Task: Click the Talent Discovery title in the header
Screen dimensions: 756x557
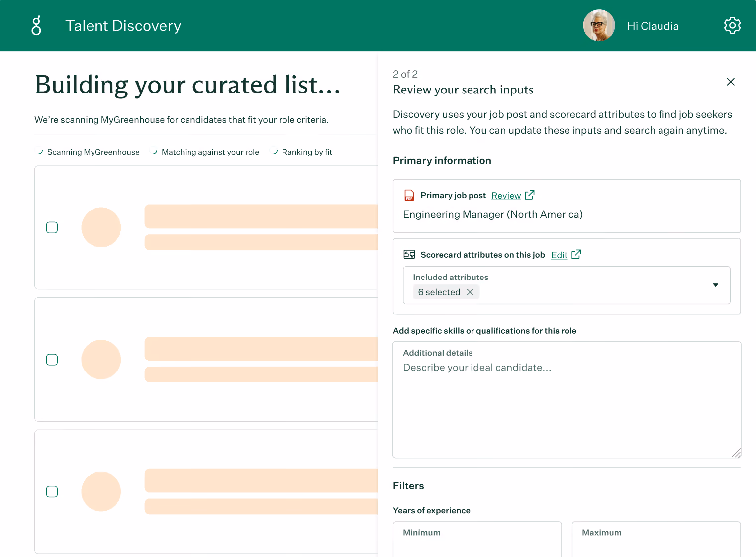Action: (123, 26)
